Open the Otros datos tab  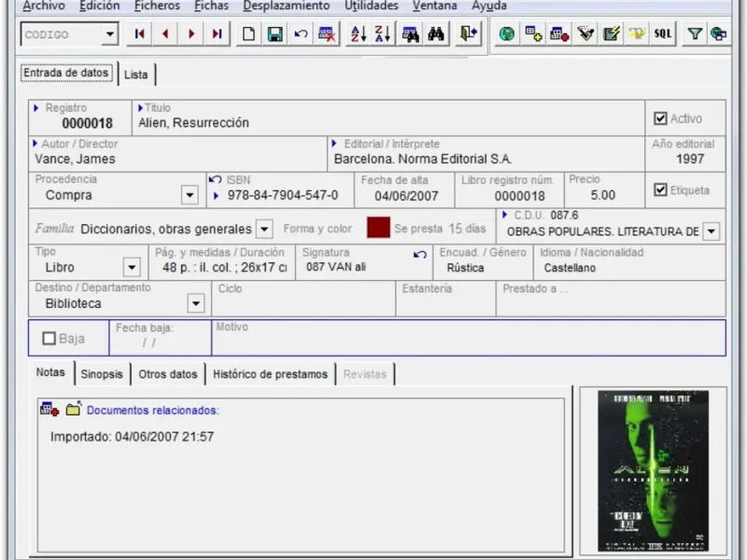(x=168, y=374)
